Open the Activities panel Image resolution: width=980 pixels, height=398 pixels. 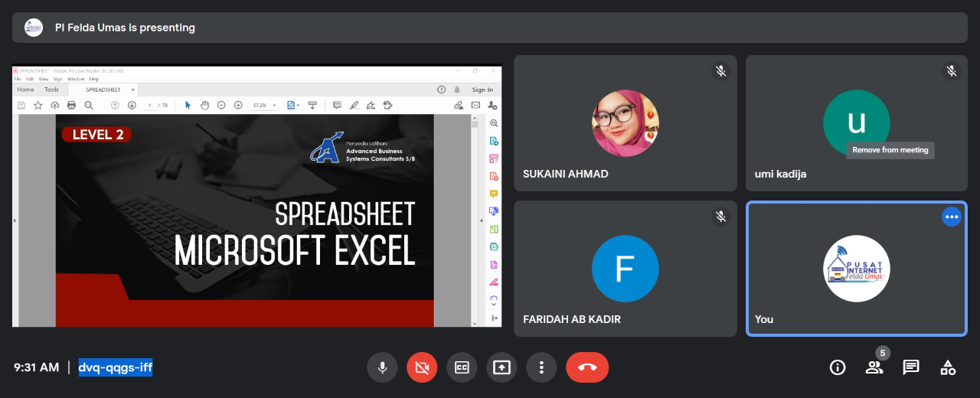tap(948, 367)
